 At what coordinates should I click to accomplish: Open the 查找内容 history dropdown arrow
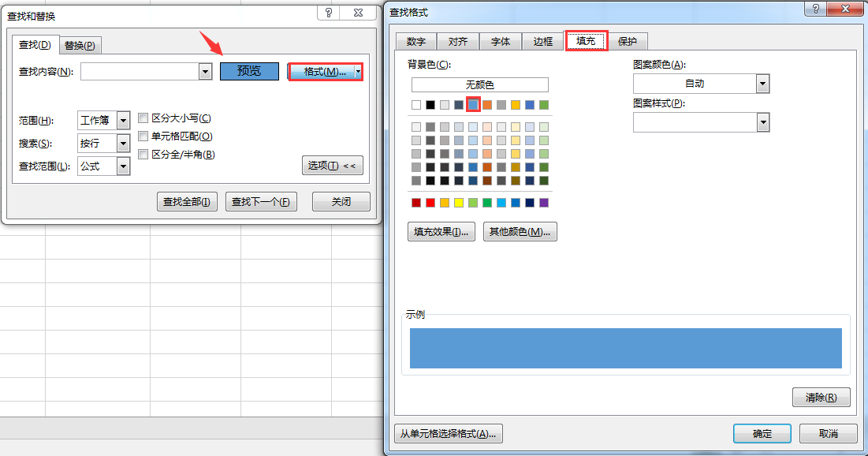(x=206, y=72)
